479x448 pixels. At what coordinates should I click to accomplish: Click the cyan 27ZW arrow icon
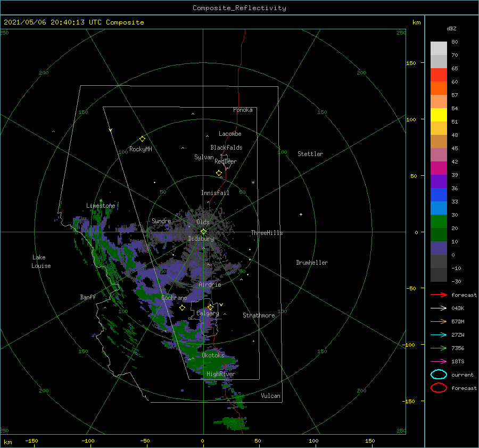coord(439,335)
